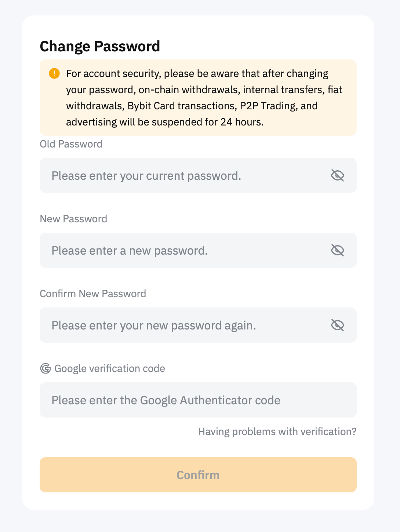
Task: Click the Change Password heading
Action: point(100,47)
